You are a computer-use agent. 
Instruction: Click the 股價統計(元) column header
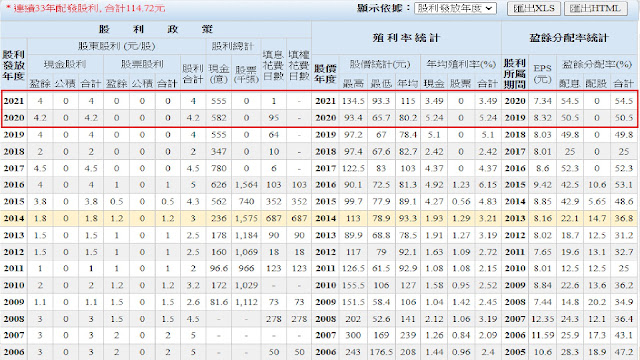pos(380,64)
